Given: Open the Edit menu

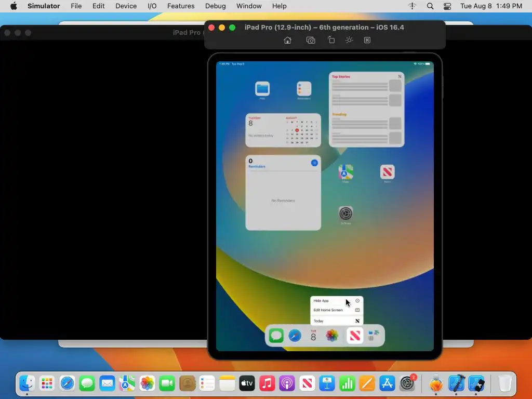Looking at the screenshot, I should pos(98,6).
